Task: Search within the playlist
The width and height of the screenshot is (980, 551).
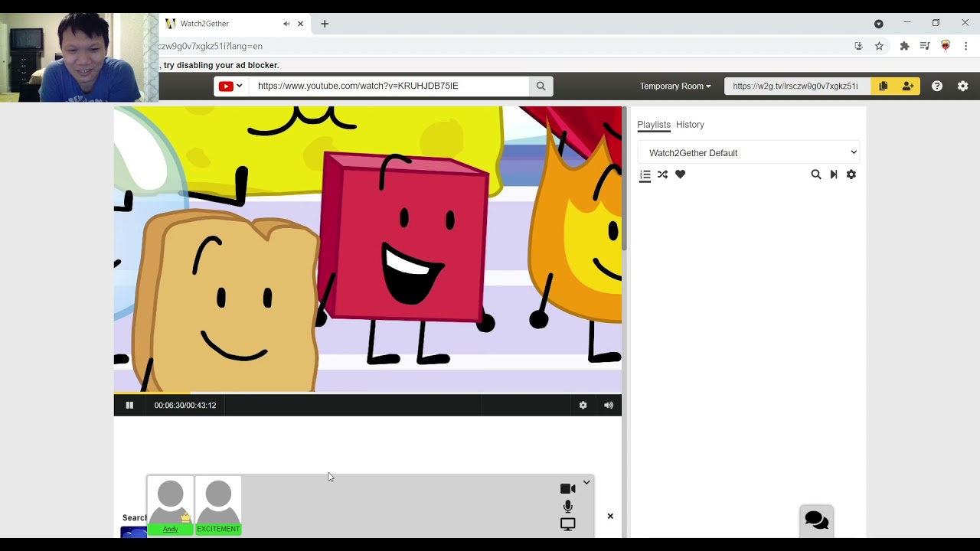Action: click(816, 174)
